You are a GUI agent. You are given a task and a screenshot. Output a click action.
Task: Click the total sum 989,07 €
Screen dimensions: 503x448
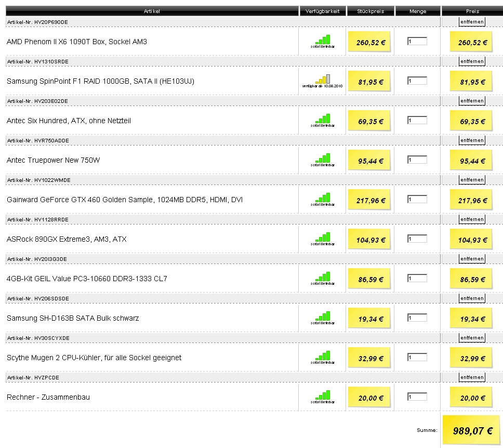(x=471, y=430)
